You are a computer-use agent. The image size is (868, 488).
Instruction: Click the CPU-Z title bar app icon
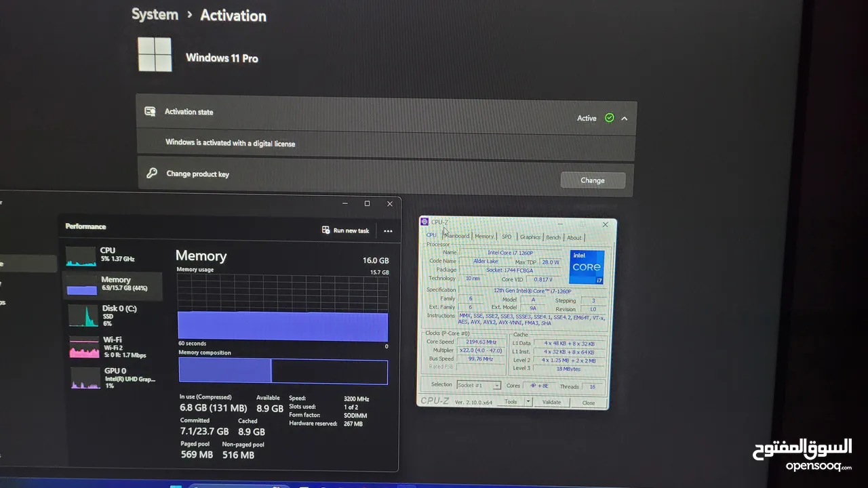pos(424,222)
